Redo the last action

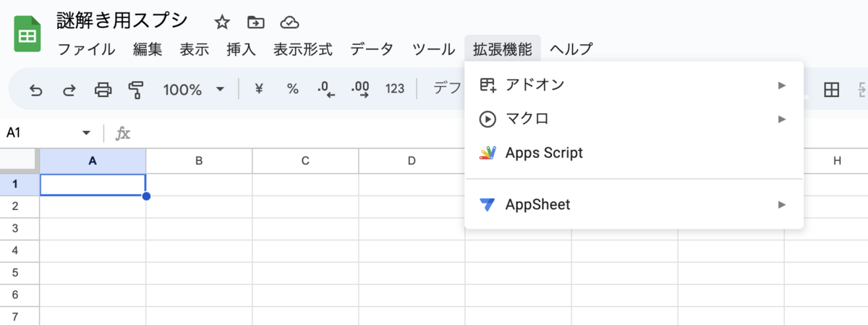coord(69,90)
